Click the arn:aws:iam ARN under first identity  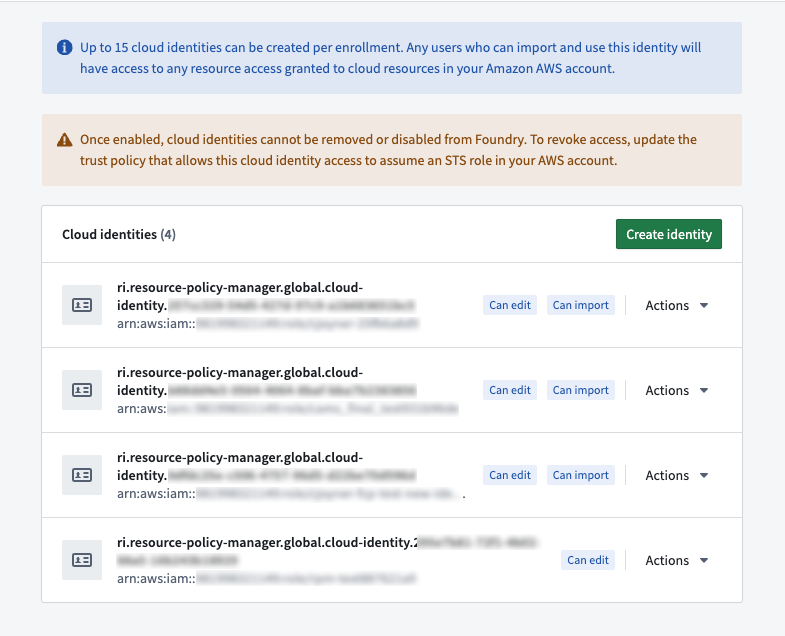coord(268,324)
